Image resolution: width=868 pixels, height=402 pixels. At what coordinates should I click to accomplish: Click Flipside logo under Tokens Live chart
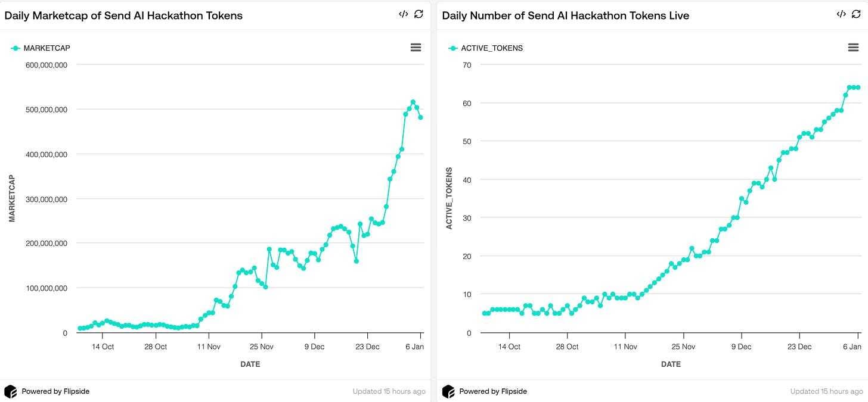click(448, 391)
